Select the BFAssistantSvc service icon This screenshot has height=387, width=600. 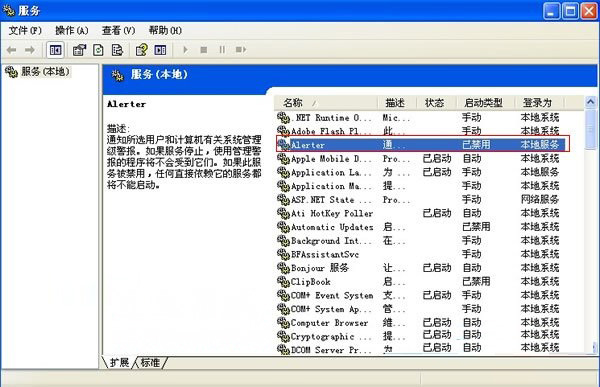click(x=283, y=254)
